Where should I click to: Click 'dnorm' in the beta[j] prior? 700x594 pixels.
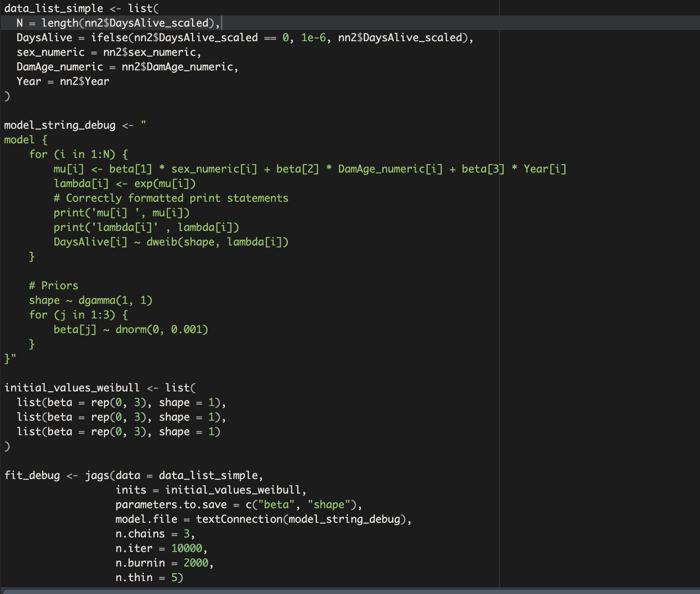coord(131,329)
